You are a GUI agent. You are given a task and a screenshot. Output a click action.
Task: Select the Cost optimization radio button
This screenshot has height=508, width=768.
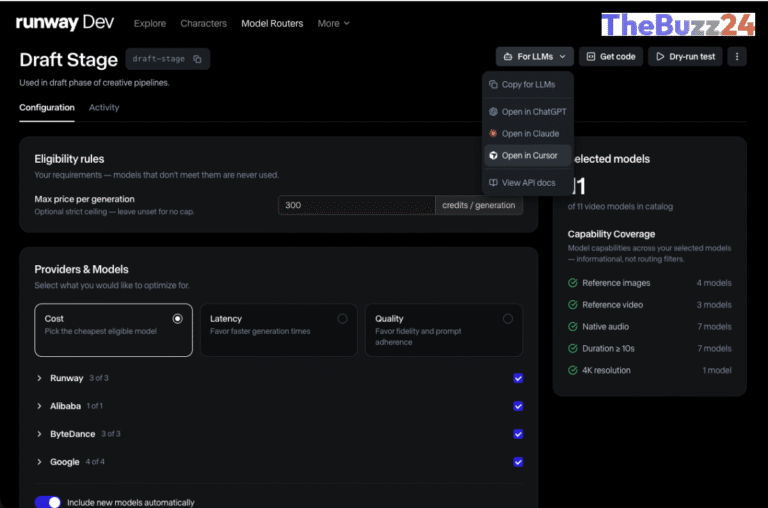coord(177,319)
